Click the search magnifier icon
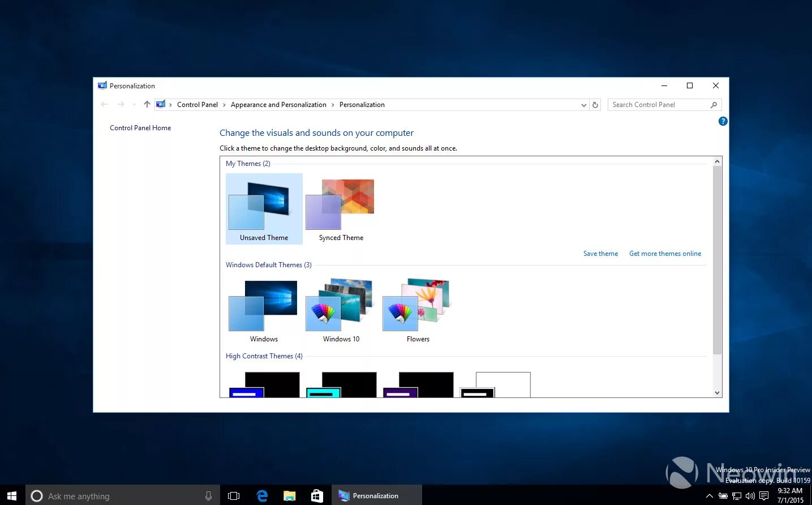The image size is (812, 505). point(714,105)
